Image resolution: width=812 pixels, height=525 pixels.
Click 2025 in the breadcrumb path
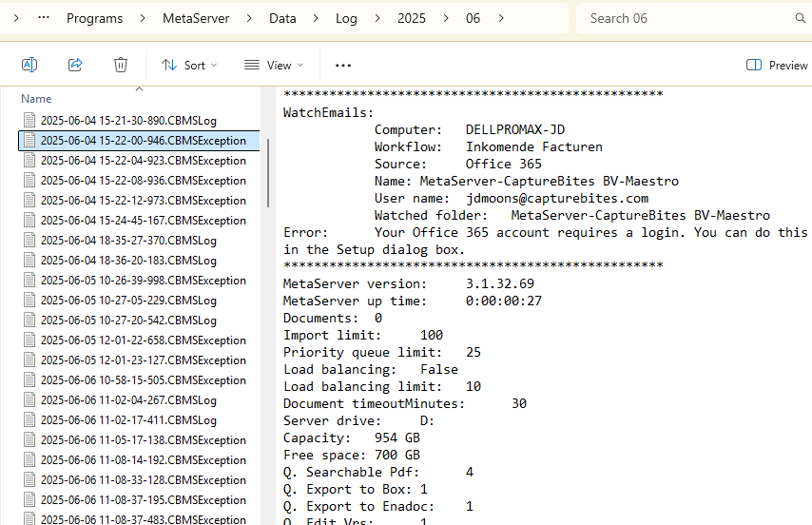pyautogui.click(x=411, y=18)
